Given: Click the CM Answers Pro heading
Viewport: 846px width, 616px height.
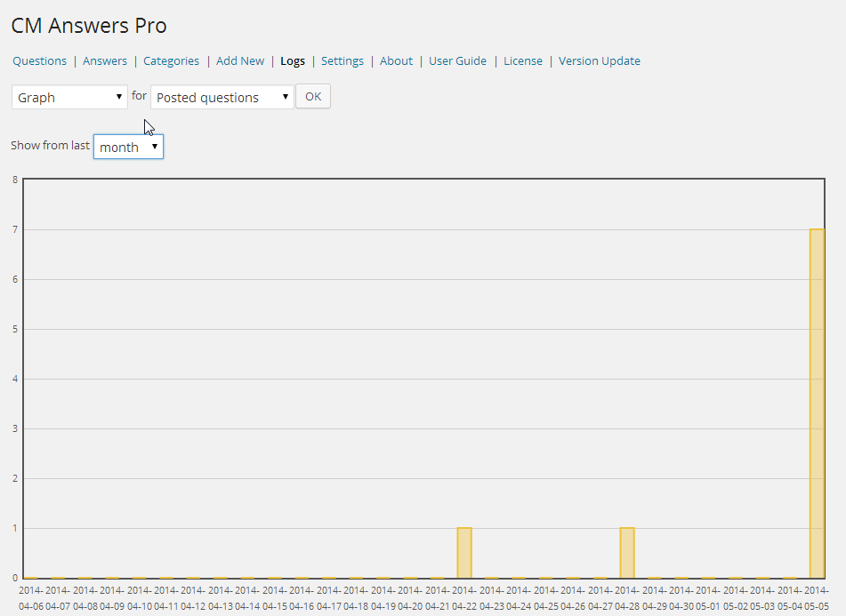Looking at the screenshot, I should (x=89, y=26).
